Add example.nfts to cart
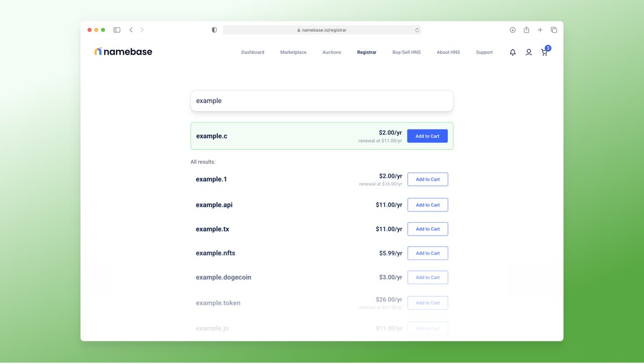644x364 pixels. coord(428,253)
